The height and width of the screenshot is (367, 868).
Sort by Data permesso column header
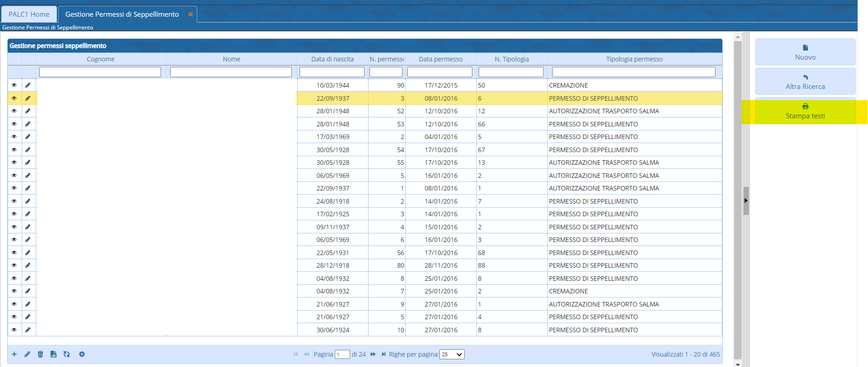coord(440,59)
